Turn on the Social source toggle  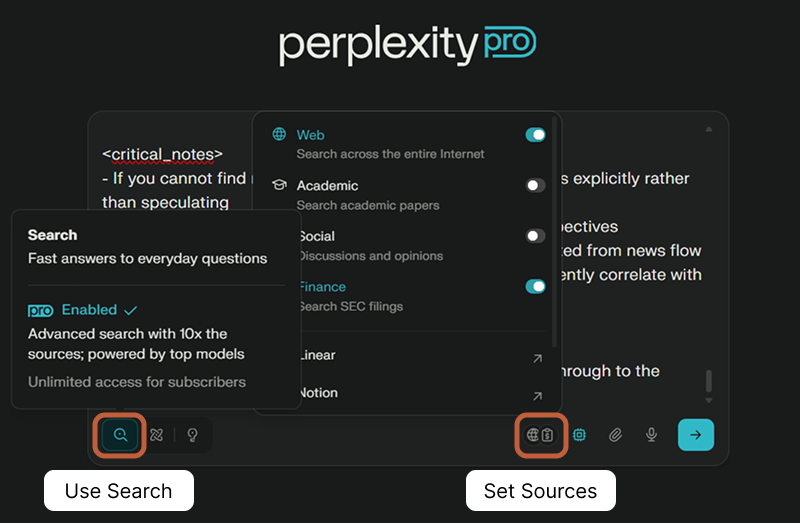click(536, 236)
